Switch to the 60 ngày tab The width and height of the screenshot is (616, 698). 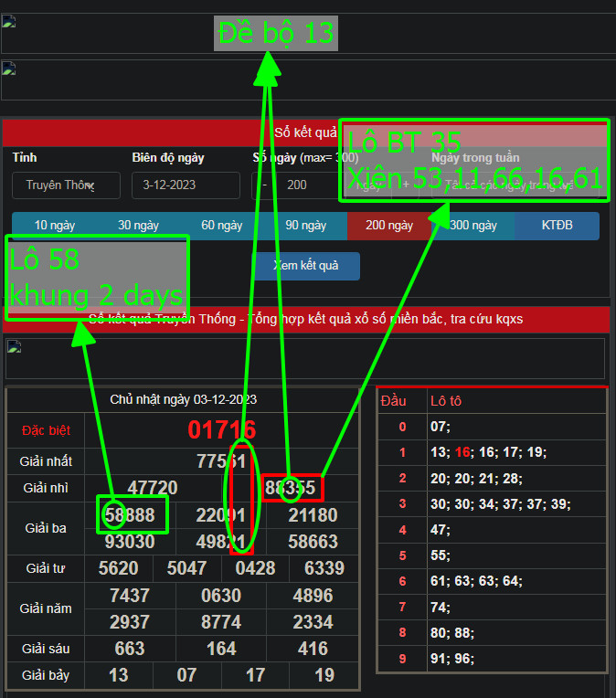[221, 226]
